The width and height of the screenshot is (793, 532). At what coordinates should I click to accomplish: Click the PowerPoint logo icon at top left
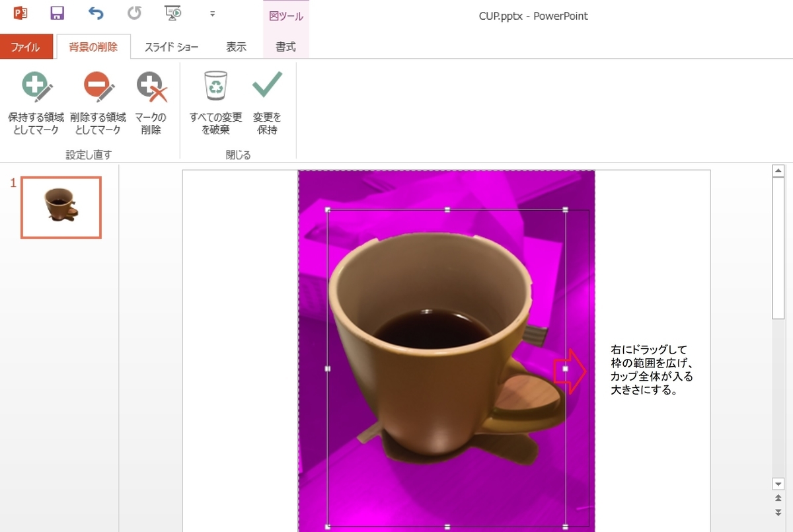[x=20, y=12]
